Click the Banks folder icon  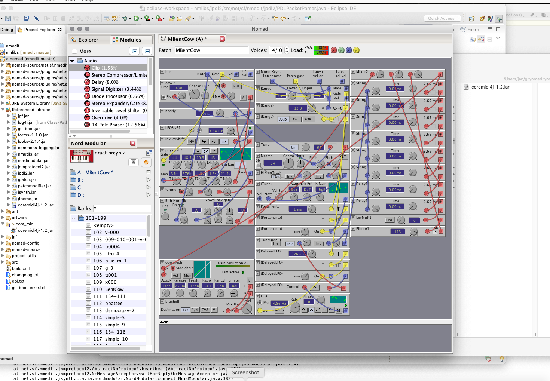pos(73,208)
